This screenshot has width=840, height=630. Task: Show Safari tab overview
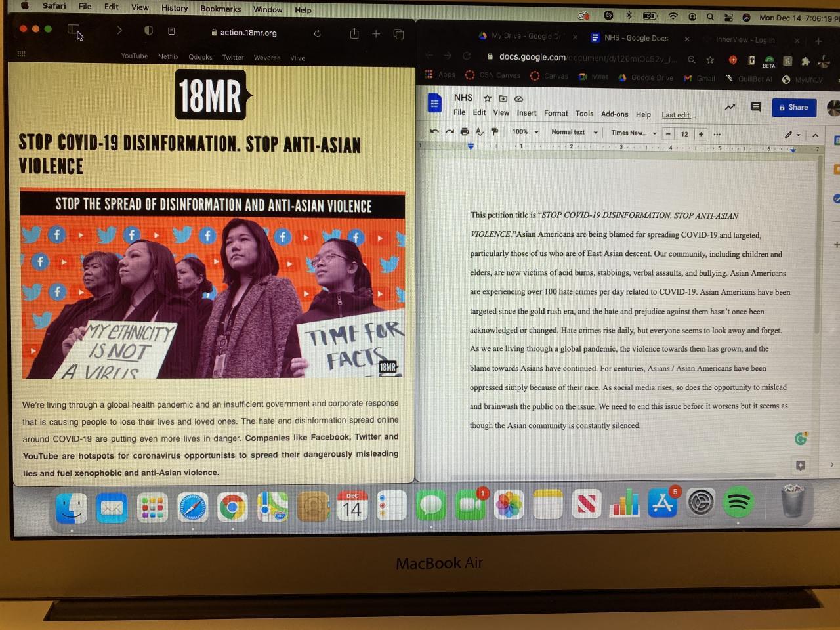pos(398,34)
